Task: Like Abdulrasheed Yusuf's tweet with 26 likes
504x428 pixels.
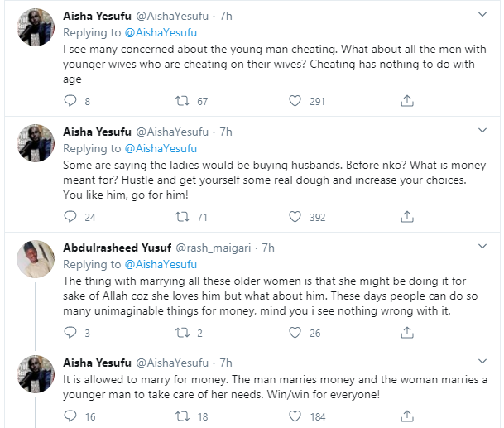Action: (x=295, y=333)
